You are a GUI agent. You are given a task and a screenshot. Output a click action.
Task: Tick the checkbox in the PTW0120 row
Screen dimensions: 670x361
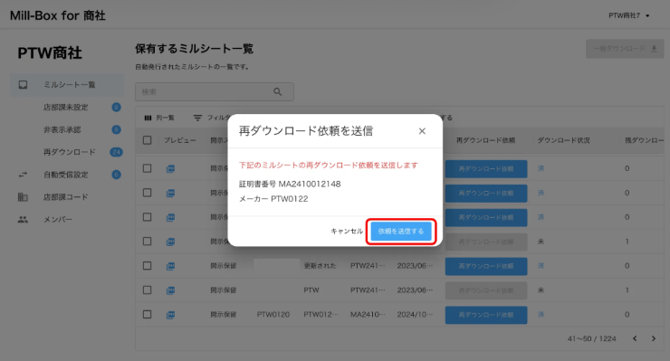coord(147,314)
